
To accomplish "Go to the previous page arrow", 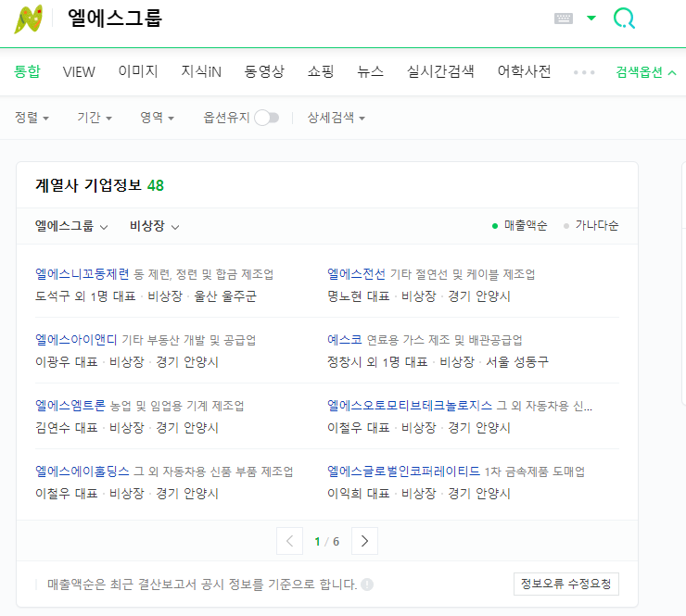I will coord(289,541).
